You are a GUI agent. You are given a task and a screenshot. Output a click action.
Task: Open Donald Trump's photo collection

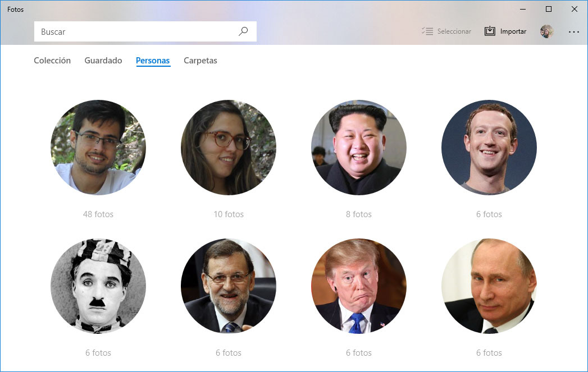pyautogui.click(x=358, y=286)
